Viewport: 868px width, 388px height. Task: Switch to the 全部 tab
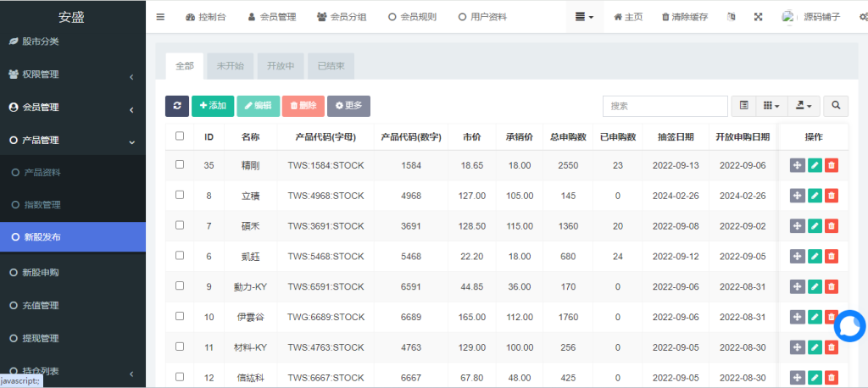(x=185, y=66)
